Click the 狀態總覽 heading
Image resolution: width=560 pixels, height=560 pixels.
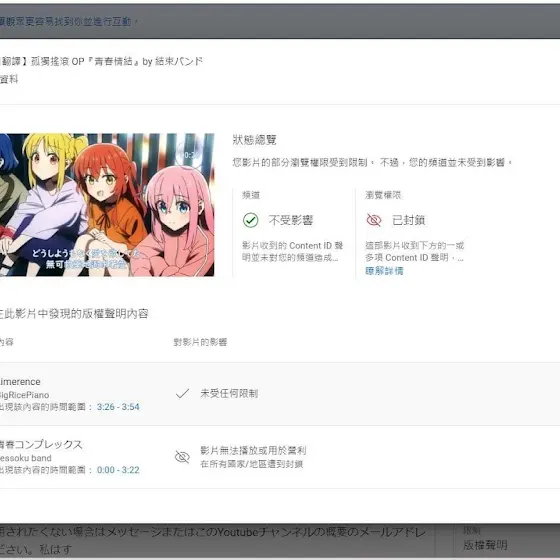click(254, 140)
